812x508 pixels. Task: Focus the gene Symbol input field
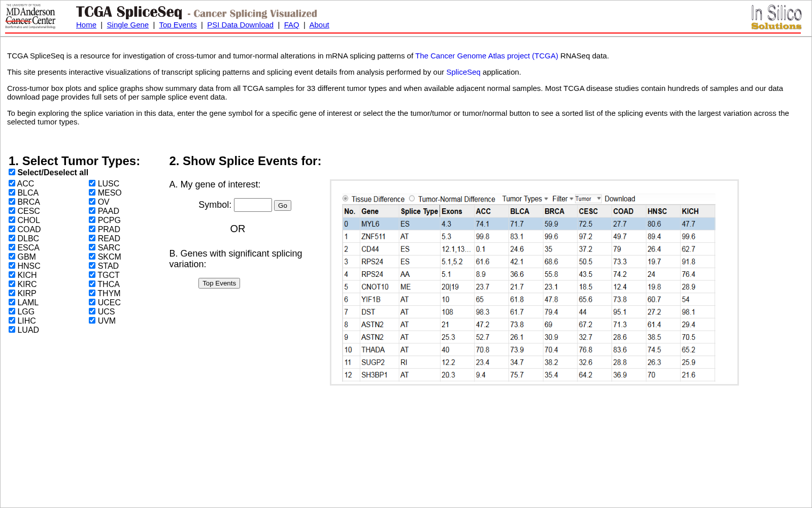(253, 205)
